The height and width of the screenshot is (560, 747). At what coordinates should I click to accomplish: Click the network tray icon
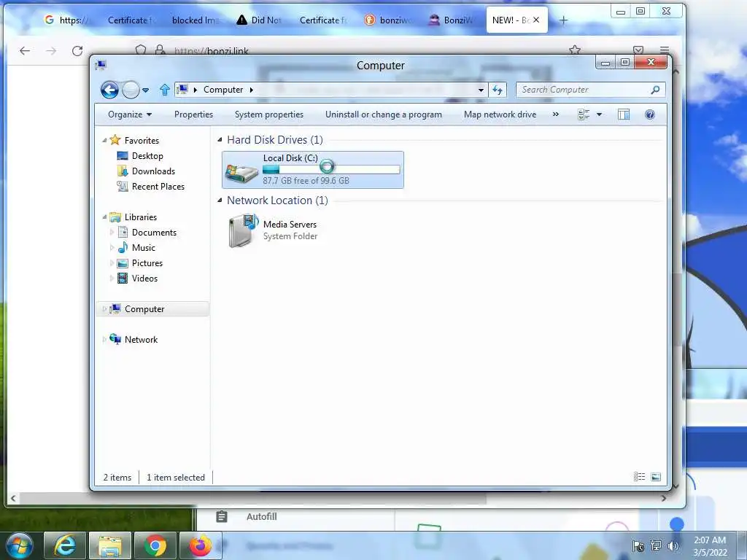click(x=656, y=545)
